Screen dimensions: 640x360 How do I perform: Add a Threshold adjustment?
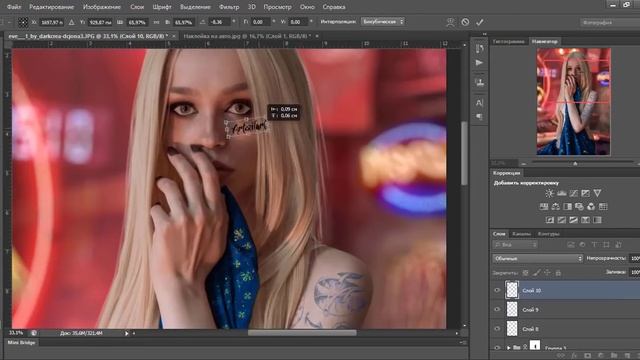tap(573, 220)
